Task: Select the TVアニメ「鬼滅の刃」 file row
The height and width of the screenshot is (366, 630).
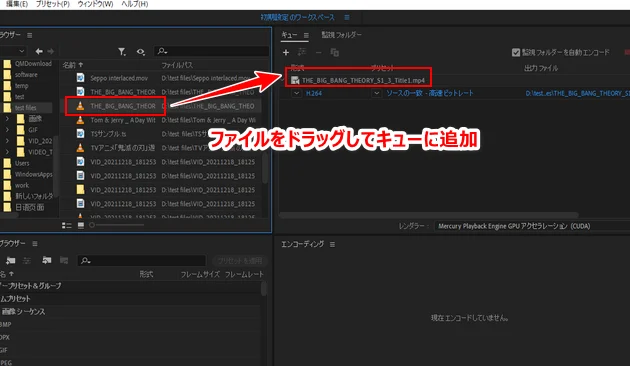Action: 162,148
